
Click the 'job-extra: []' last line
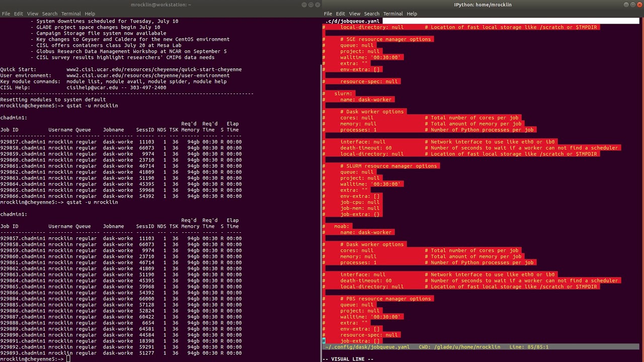pos(360,341)
